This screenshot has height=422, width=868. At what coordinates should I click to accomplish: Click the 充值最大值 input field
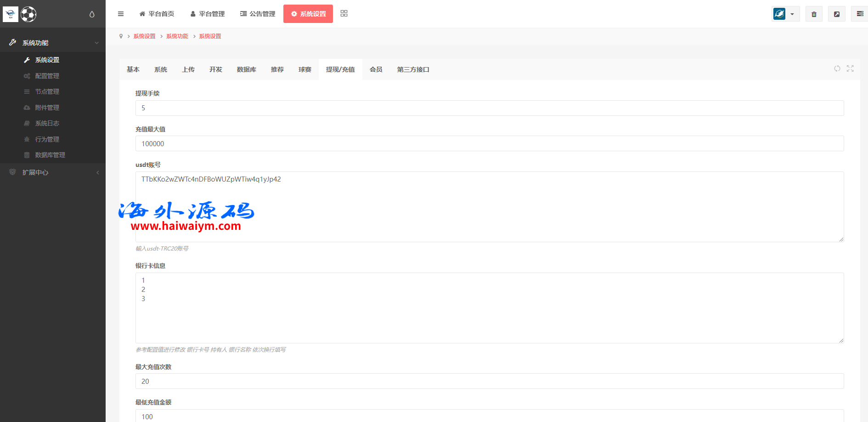pos(489,144)
